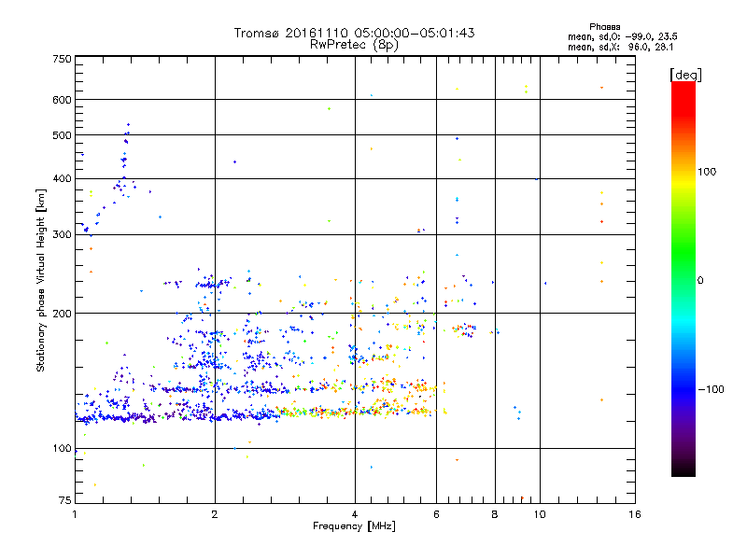747x560 pixels.
Task: Click the plot title 'Tromsø 20161110 05:00:00-05:01:43'
Action: coord(354,33)
